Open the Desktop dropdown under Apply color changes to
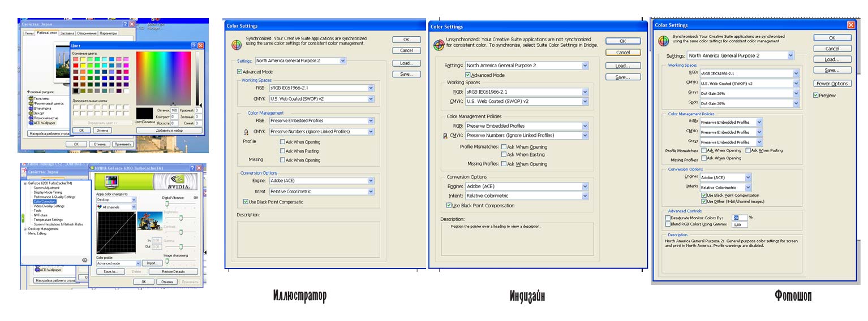The width and height of the screenshot is (868, 321). (117, 199)
